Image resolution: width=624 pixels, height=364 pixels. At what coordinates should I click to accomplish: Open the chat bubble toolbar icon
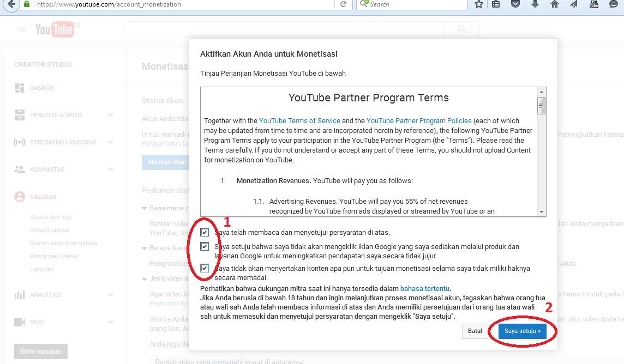(x=614, y=4)
